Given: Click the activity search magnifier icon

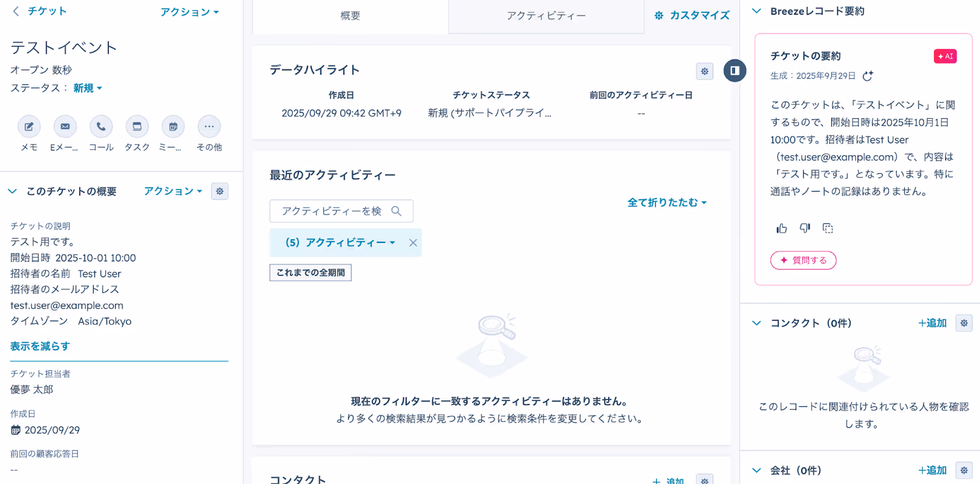Looking at the screenshot, I should click(396, 211).
